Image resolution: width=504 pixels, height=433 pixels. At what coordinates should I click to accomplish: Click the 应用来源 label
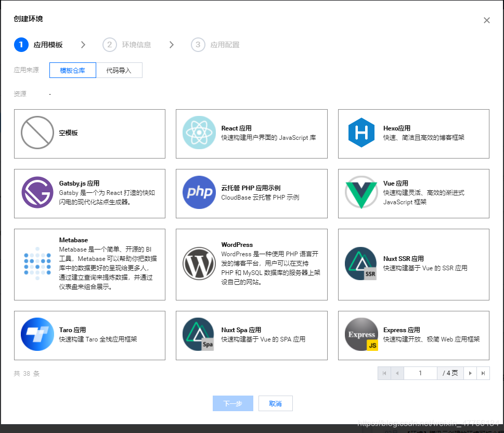coord(27,70)
